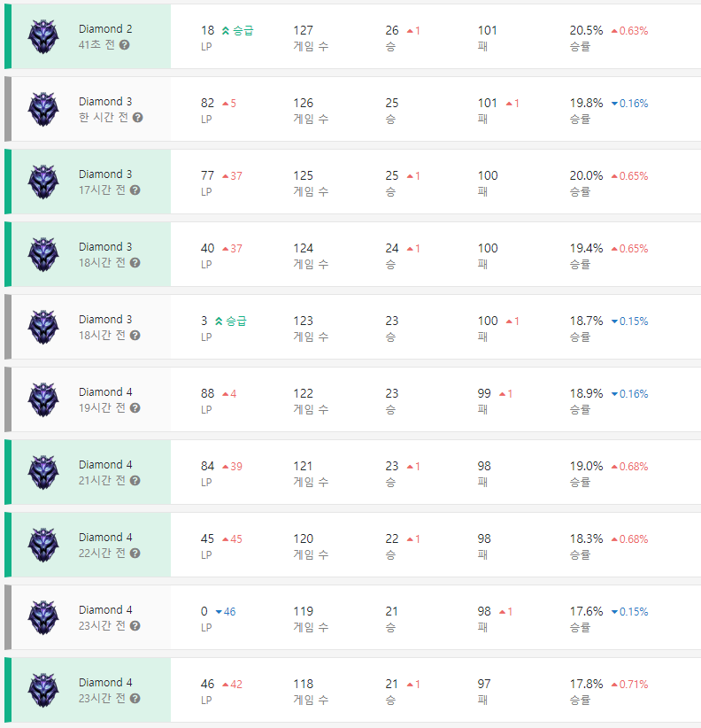
Task: Click the Diamond 2 rank emblem
Action: click(42, 36)
